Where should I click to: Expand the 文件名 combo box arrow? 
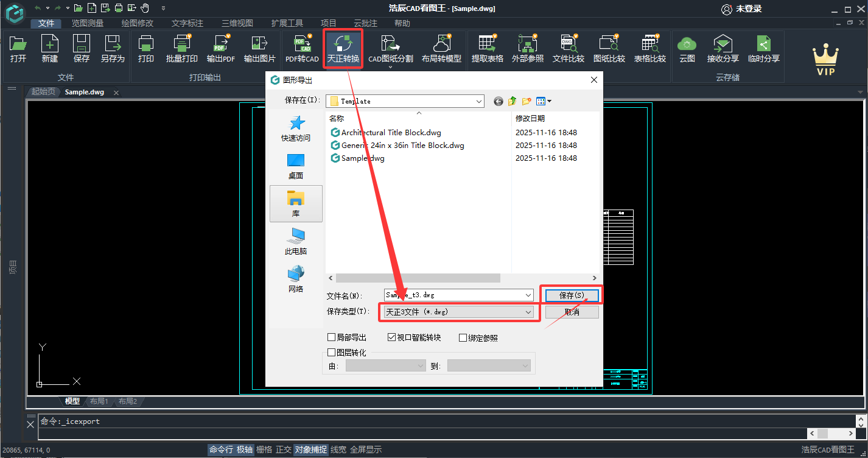[x=528, y=295]
